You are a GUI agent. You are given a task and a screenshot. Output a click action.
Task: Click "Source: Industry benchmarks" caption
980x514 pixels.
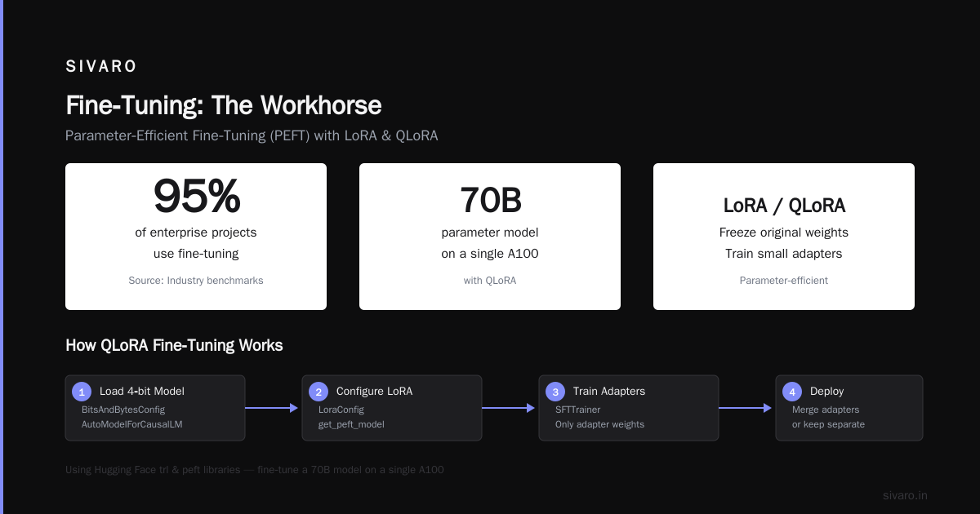tap(196, 280)
